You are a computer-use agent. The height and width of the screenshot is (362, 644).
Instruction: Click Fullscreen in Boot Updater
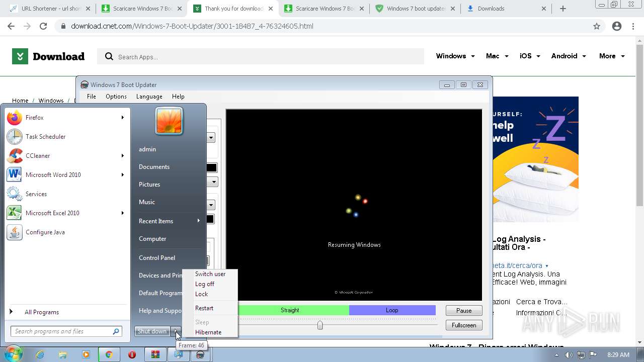(464, 325)
